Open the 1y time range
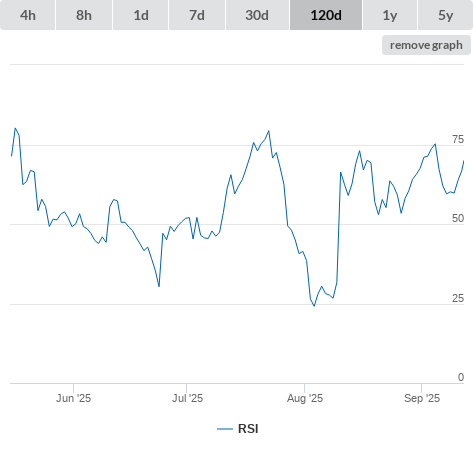The width and height of the screenshot is (474, 455). [390, 15]
